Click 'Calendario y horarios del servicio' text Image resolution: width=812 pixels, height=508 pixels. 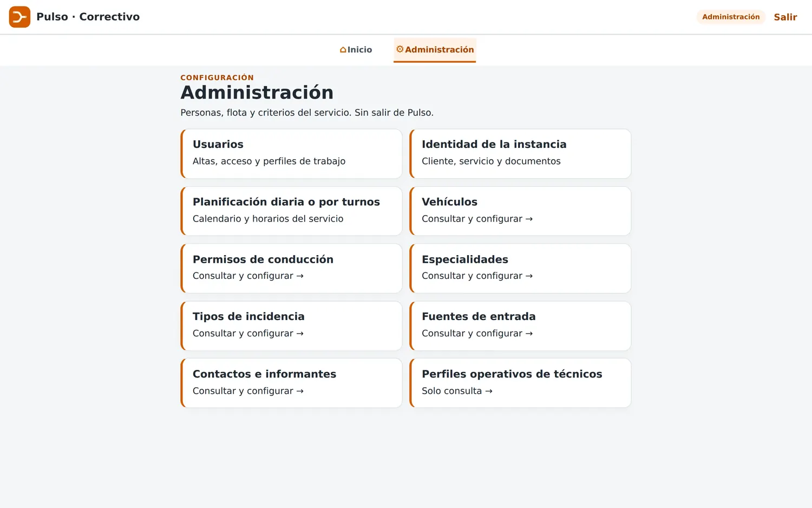268,219
